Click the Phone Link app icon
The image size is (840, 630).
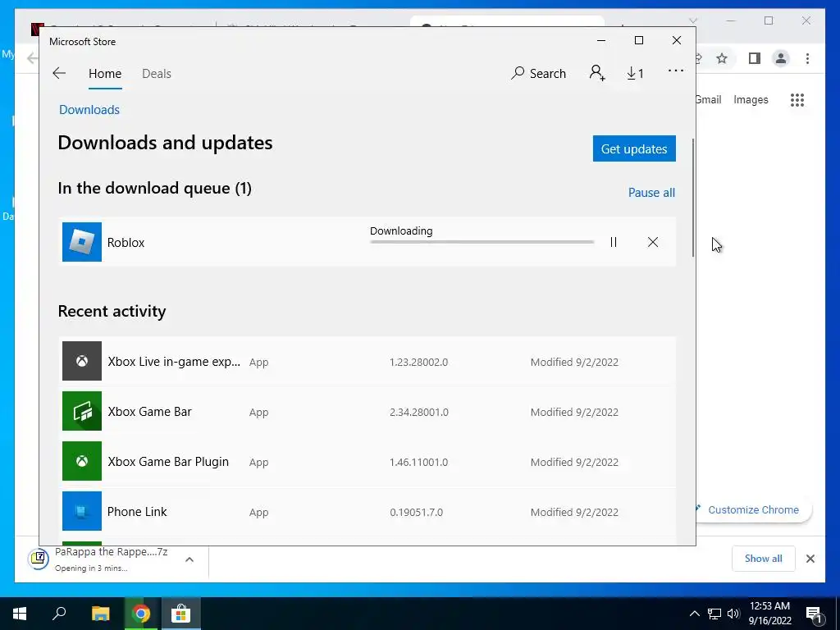click(82, 511)
